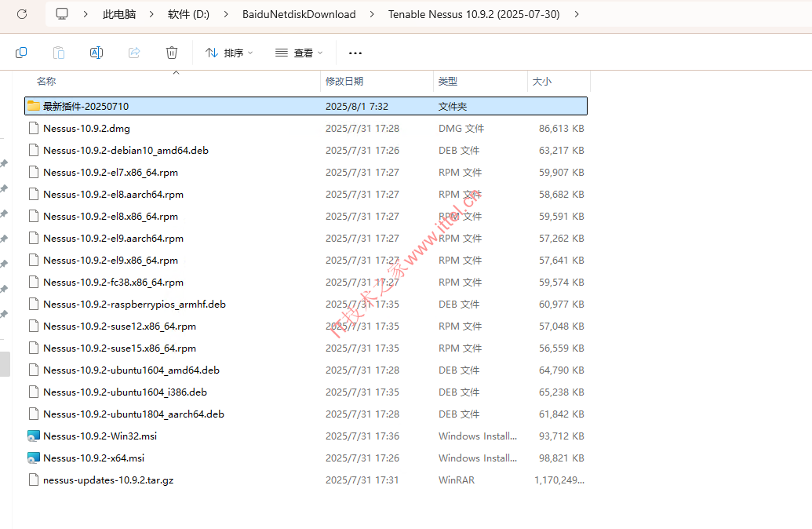Click the file icon of Nessus-10.9.2-raspberrypios_armhf.deb
Image resolution: width=812 pixels, height=529 pixels.
click(x=34, y=305)
